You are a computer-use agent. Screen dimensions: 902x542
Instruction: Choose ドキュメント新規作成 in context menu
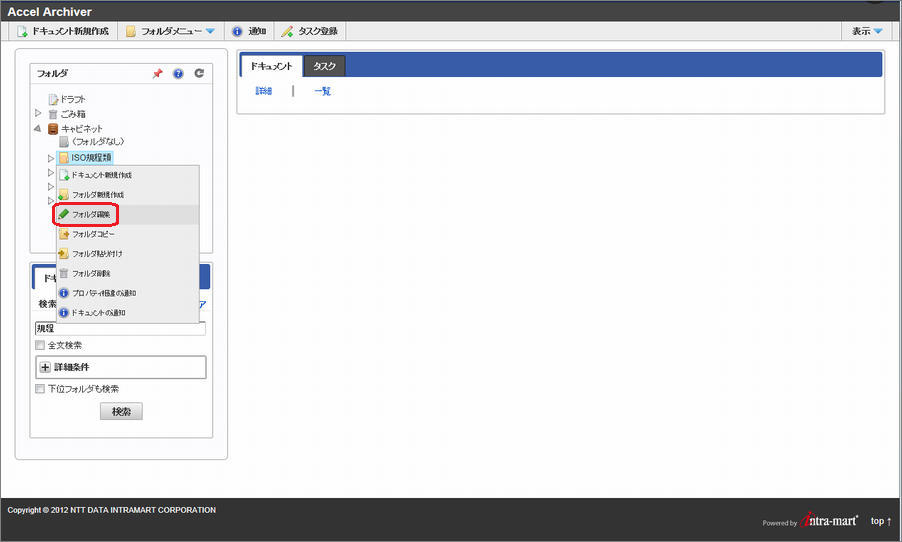click(x=128, y=175)
